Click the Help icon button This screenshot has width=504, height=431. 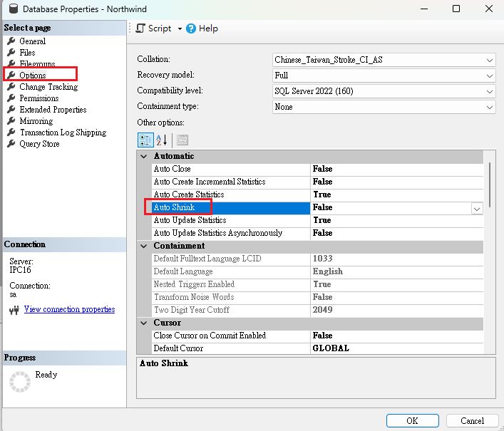[191, 28]
